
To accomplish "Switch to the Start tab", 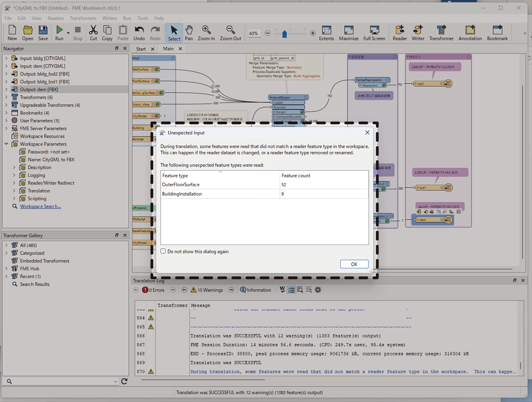I will [x=141, y=49].
